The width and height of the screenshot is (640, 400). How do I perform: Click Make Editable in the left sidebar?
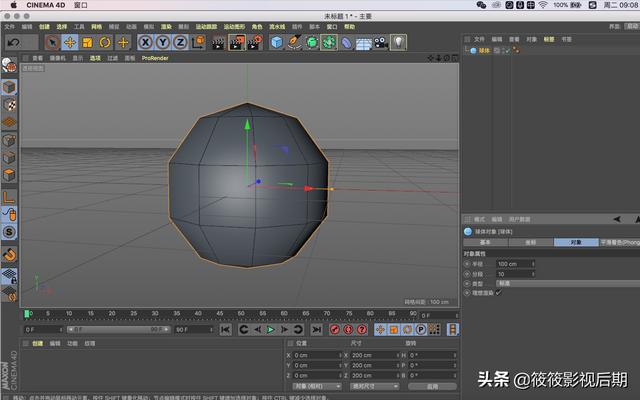(x=9, y=65)
